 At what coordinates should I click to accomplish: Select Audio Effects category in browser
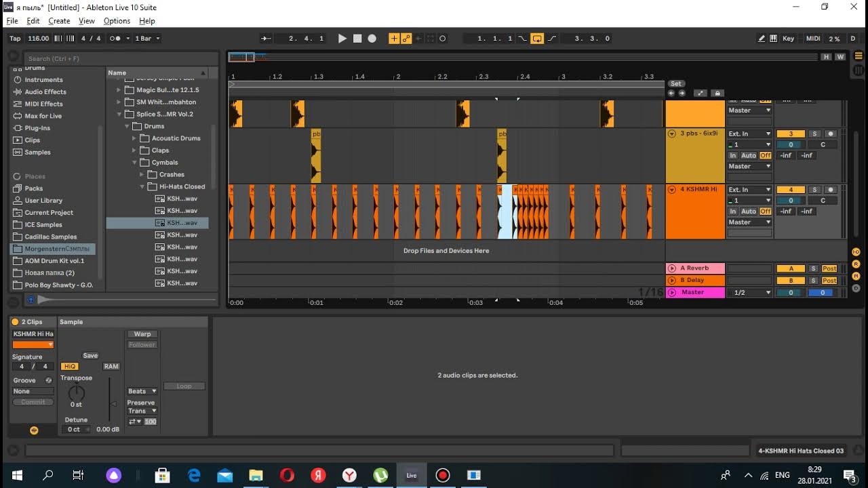coord(45,91)
